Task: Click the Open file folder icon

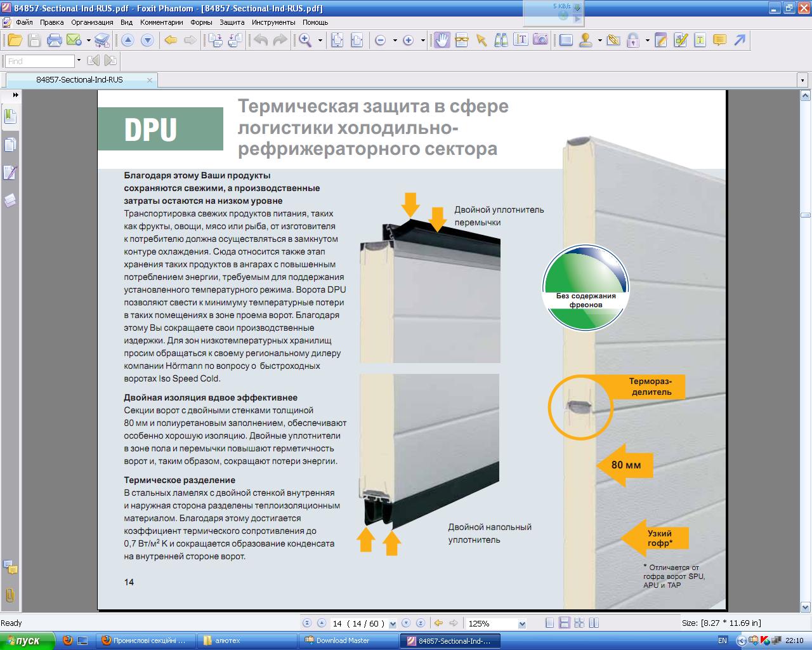Action: 15,41
